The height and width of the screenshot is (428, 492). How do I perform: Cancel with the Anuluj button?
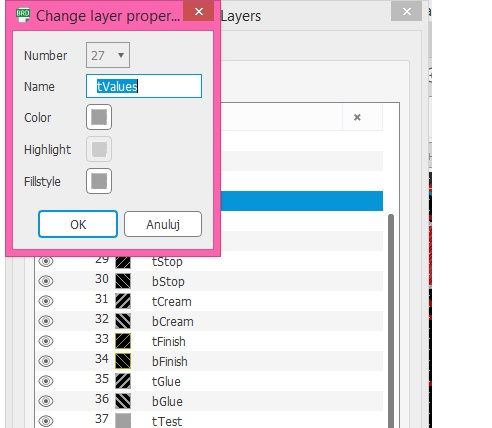tap(163, 224)
